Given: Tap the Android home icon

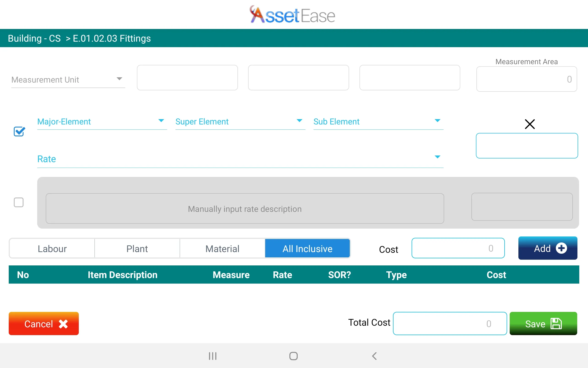Looking at the screenshot, I should (x=294, y=356).
